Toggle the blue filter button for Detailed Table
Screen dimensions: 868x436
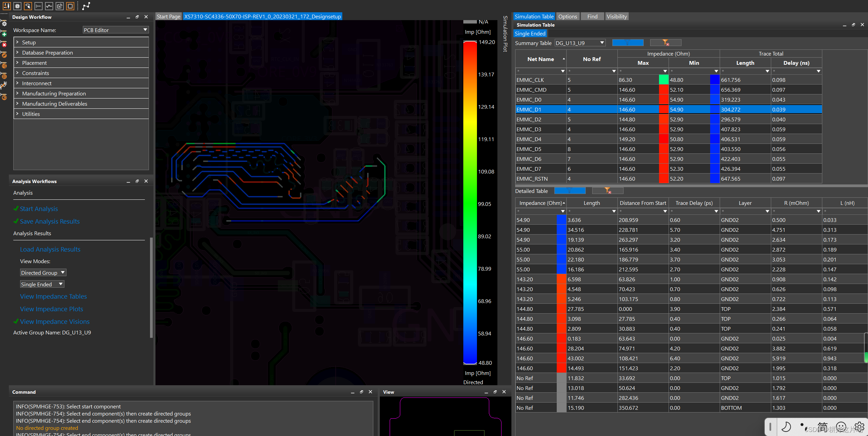[570, 191]
